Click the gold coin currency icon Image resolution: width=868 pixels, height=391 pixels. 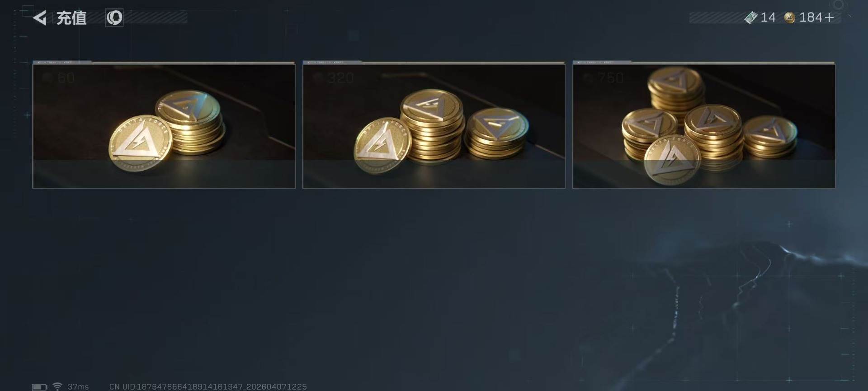click(x=790, y=18)
